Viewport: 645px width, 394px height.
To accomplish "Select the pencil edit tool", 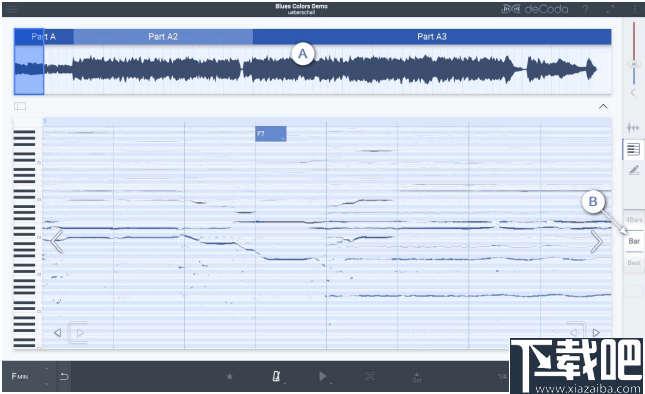I will click(x=634, y=170).
